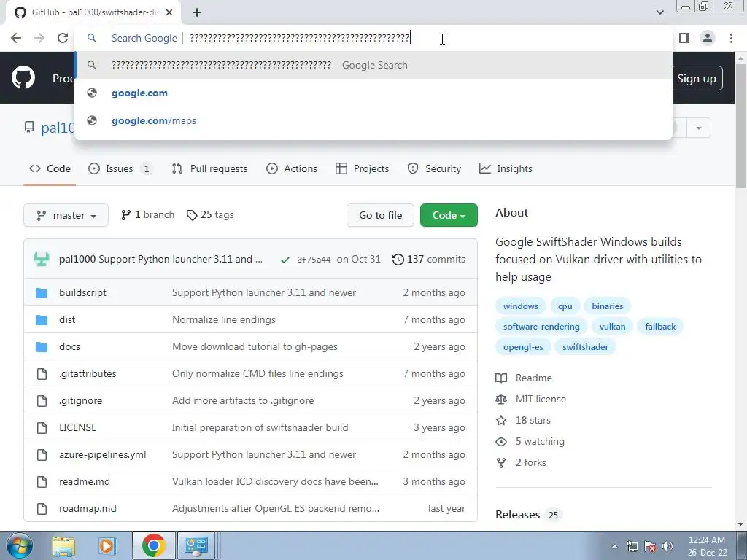Open the Projects tab

pyautogui.click(x=362, y=168)
